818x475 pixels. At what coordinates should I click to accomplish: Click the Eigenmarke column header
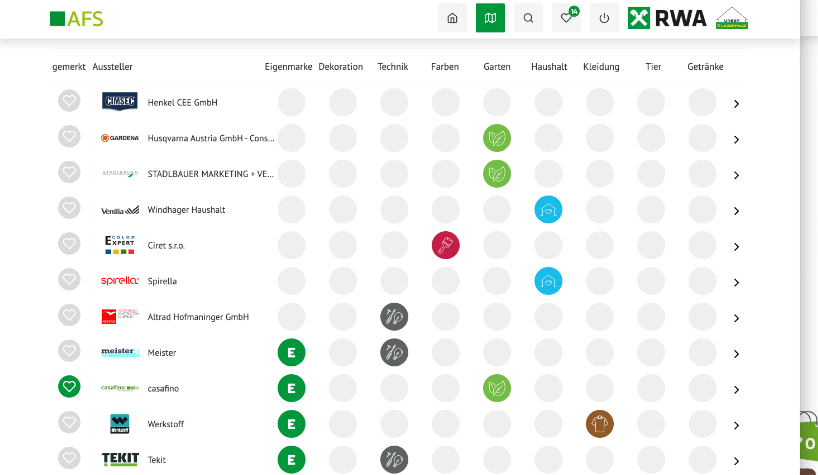[288, 67]
